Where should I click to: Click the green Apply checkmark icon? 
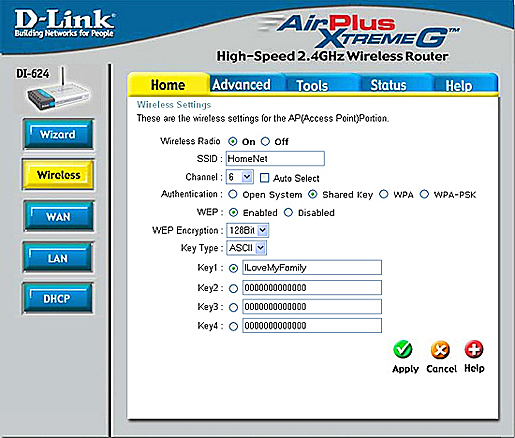(403, 349)
